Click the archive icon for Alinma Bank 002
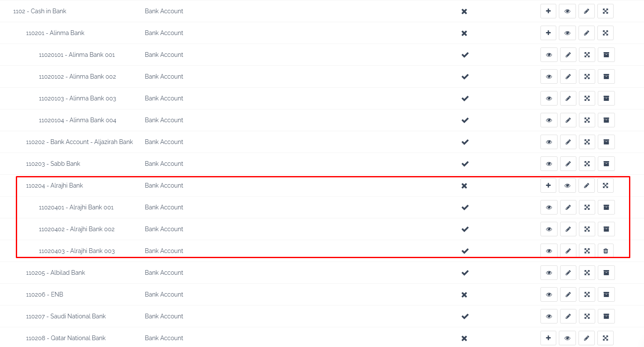Image resolution: width=644 pixels, height=347 pixels. (x=606, y=76)
